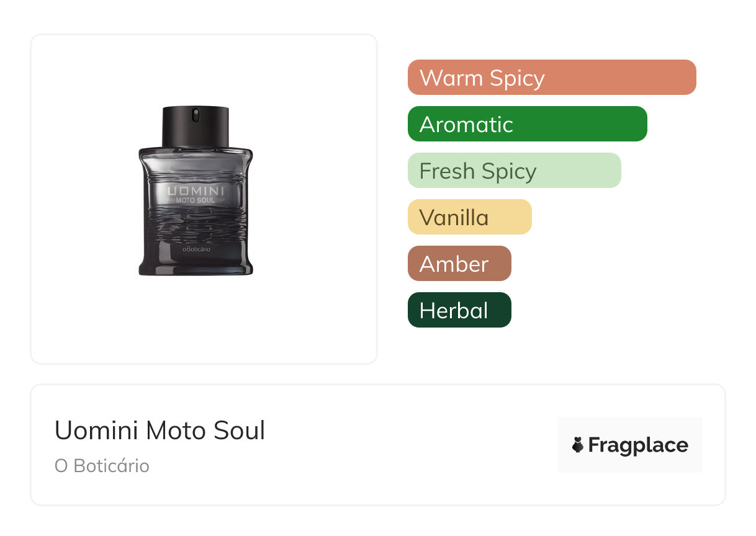Click the Fragplace logo icon

578,445
